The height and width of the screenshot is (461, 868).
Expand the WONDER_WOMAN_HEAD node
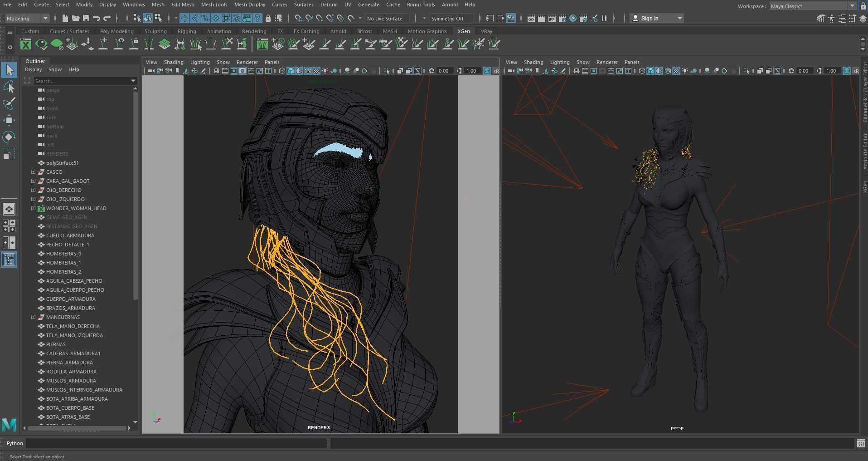[x=33, y=208]
